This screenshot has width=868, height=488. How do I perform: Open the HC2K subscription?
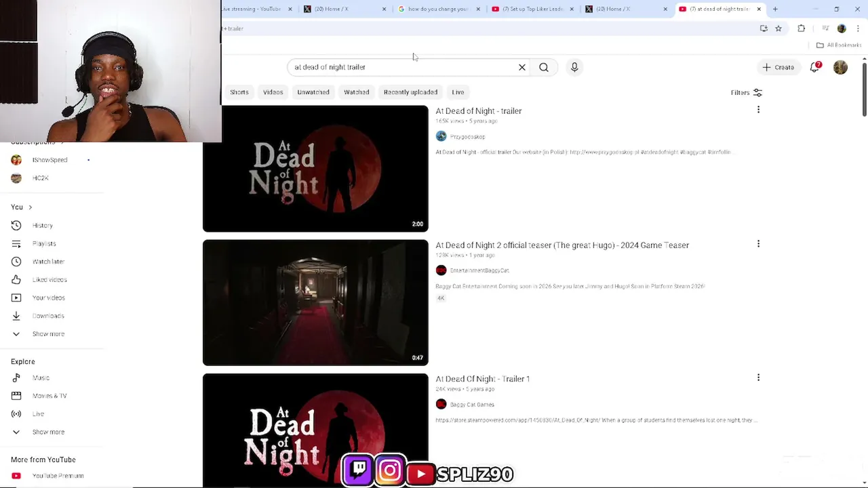41,178
